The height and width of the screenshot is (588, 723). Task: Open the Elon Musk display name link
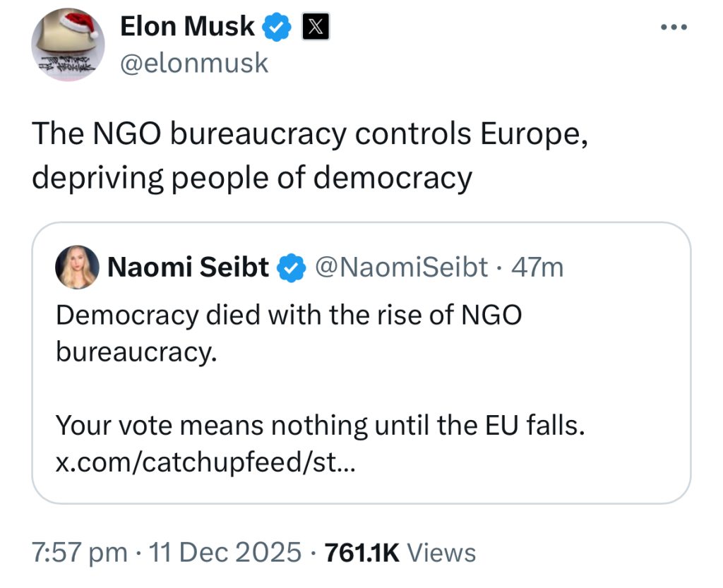187,27
